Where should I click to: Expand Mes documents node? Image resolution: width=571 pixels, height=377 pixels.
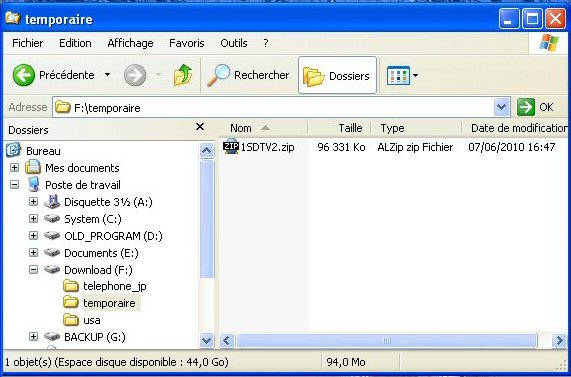(x=14, y=168)
